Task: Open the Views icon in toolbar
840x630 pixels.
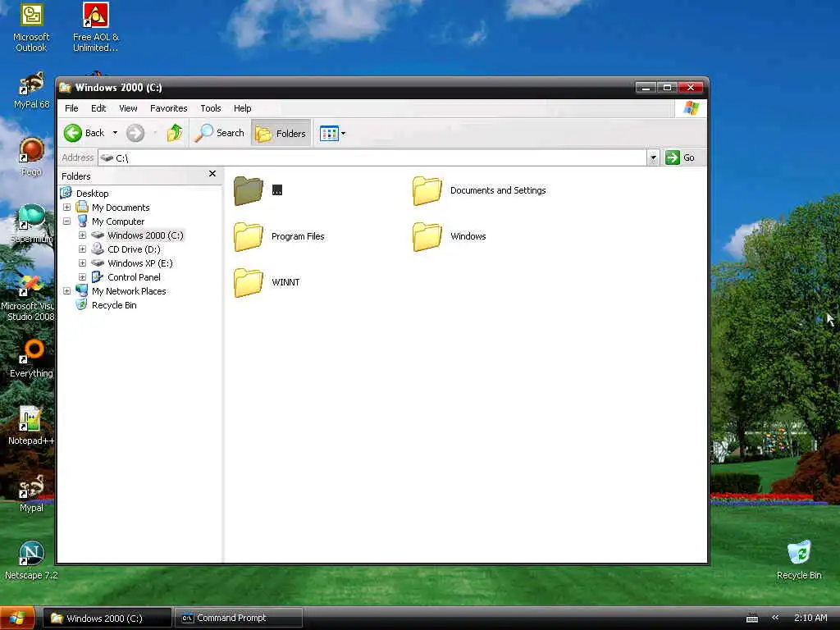Action: (329, 134)
